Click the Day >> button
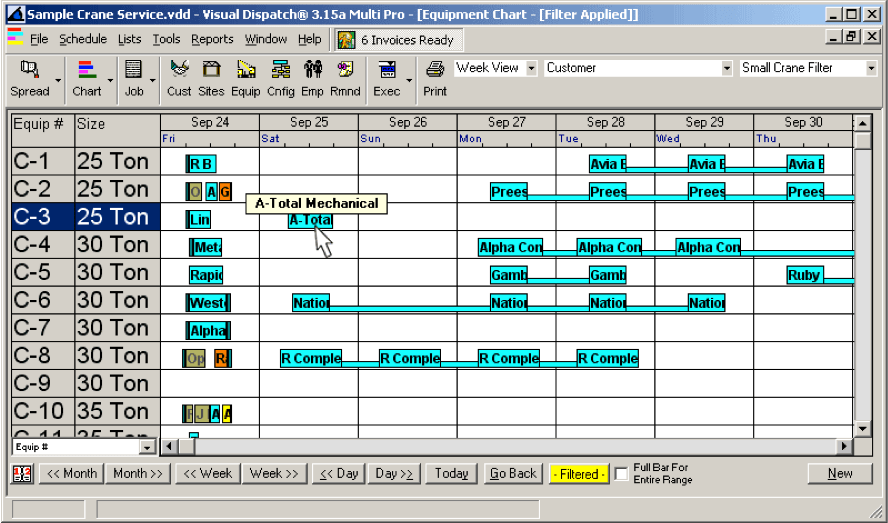 (394, 474)
